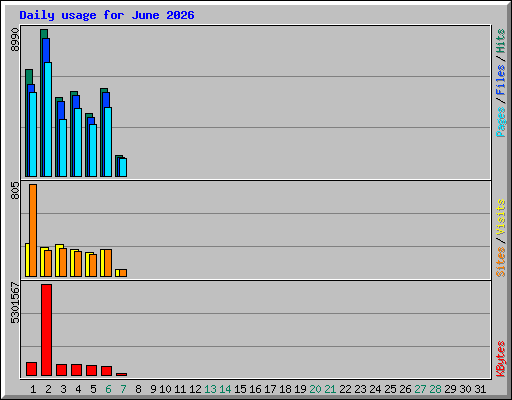
Task: Click the cyan Pages legend label
Action: (500, 122)
